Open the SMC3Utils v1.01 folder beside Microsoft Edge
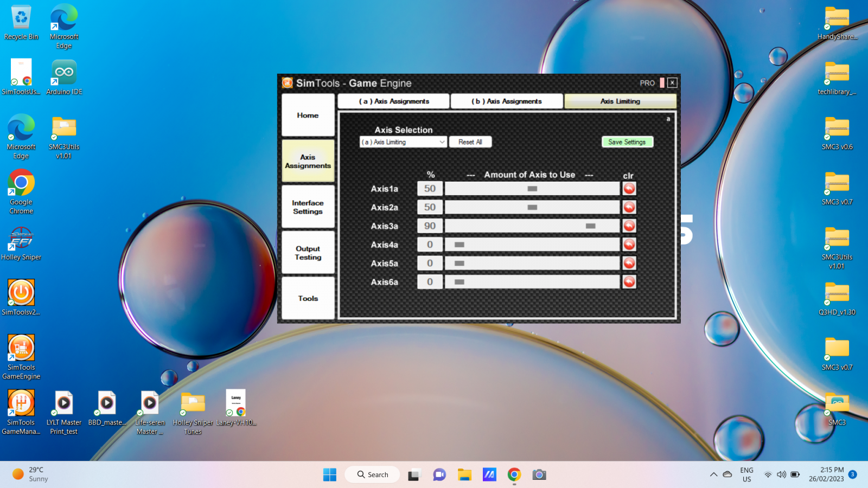Screen dimensions: 868x488 pos(64,137)
